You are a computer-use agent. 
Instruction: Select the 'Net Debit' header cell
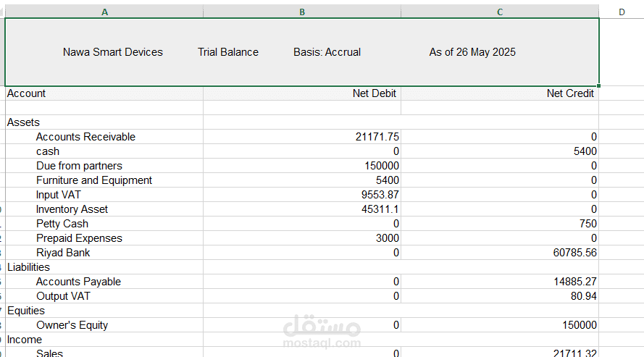pyautogui.click(x=302, y=93)
